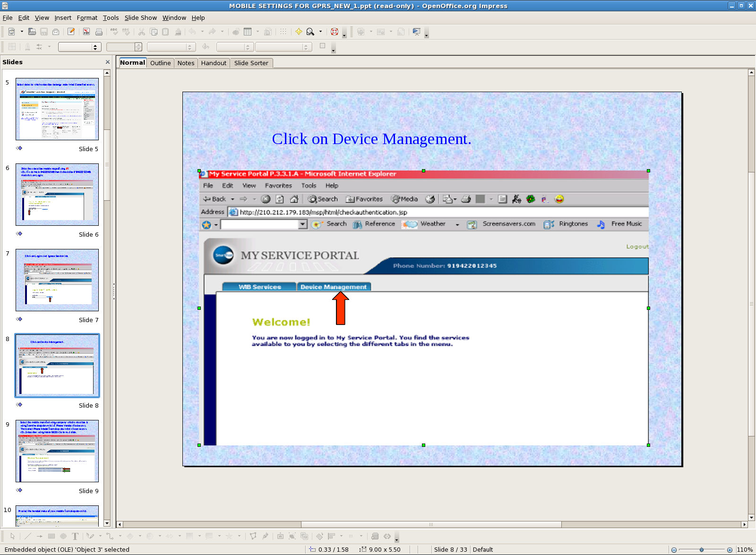The image size is (756, 555).
Task: Open the Slide Show menu
Action: tap(141, 18)
